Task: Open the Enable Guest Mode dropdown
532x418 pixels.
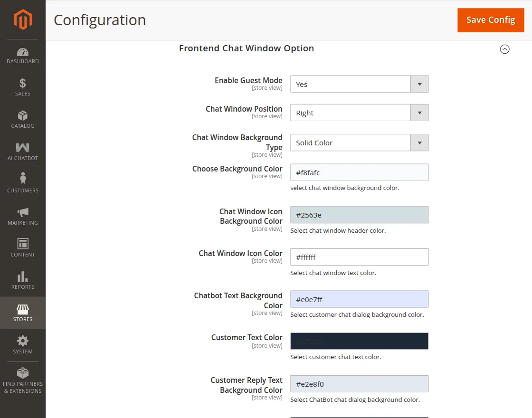Action: point(418,84)
